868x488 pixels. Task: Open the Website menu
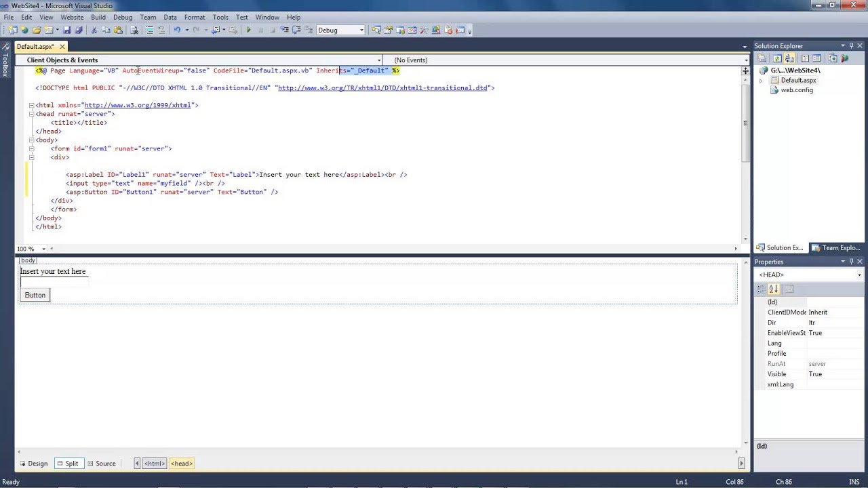72,17
